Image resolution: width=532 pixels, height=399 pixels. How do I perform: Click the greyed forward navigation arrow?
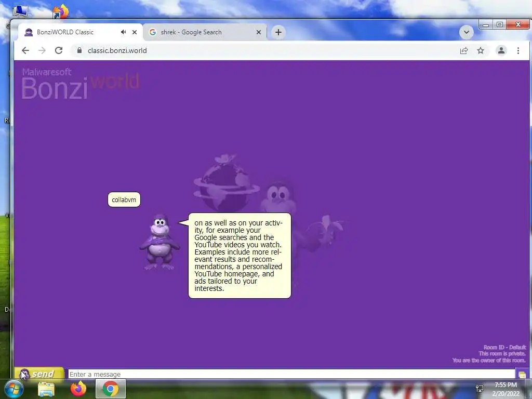[42, 50]
